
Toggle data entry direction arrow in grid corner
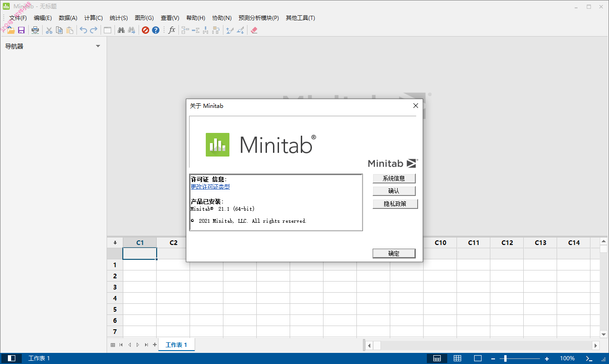click(115, 243)
